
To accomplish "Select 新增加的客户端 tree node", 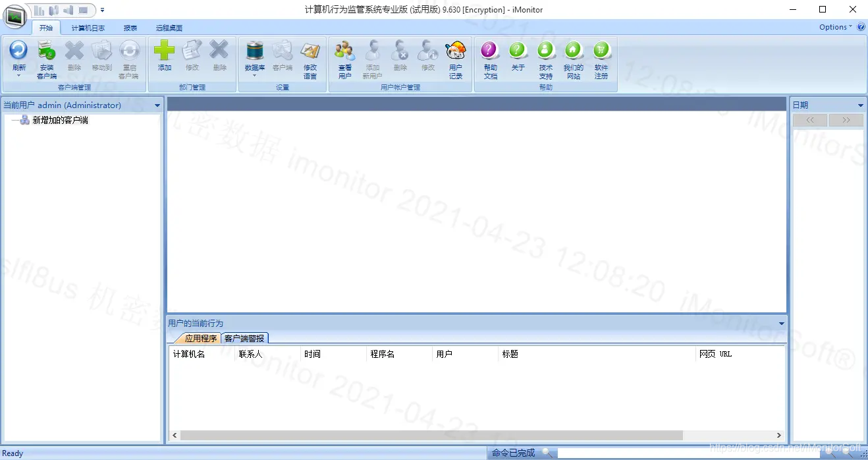I will pyautogui.click(x=60, y=120).
